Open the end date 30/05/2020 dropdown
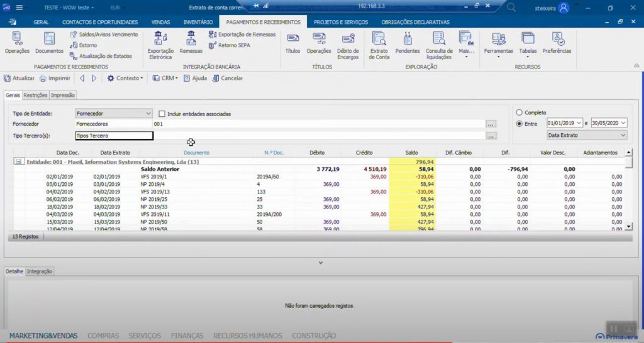Image resolution: width=644 pixels, height=343 pixels. [623, 122]
